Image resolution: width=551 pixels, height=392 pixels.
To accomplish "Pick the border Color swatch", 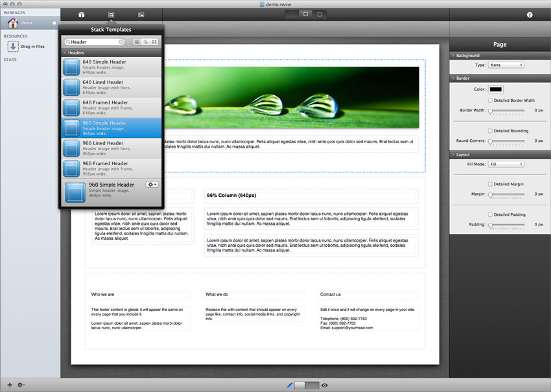I will point(495,89).
